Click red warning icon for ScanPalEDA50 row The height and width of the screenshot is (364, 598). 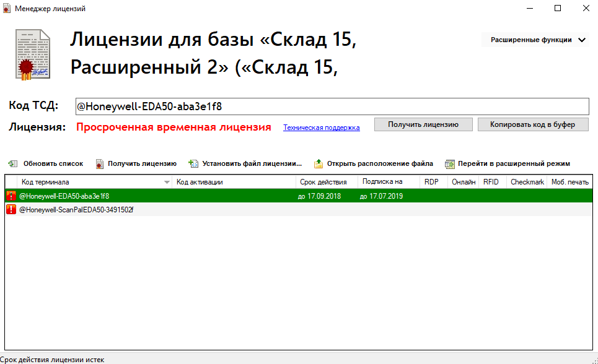point(11,209)
